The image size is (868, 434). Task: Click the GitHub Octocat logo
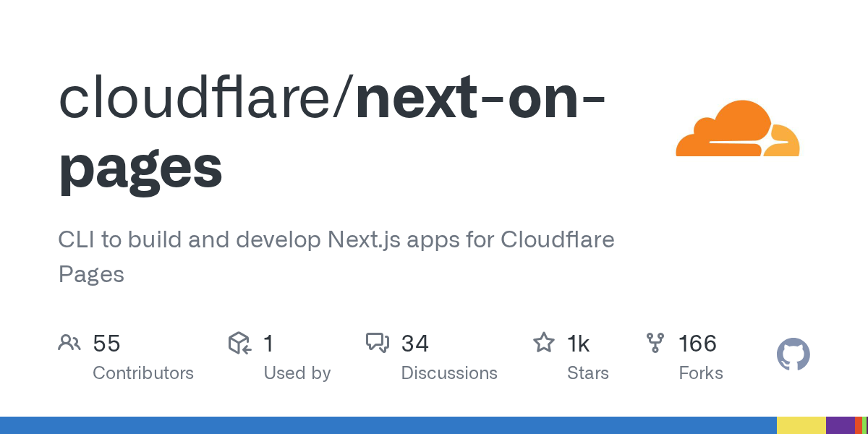[793, 354]
